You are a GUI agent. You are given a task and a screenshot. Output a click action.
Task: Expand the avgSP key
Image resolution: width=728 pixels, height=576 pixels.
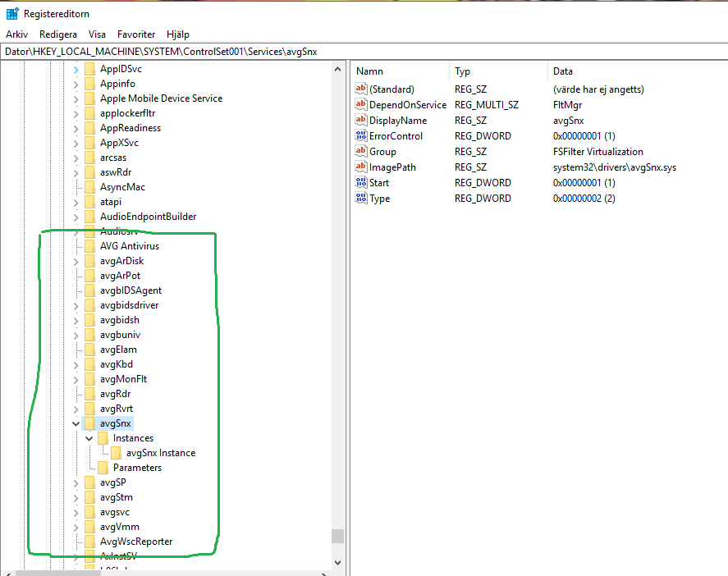pos(76,483)
